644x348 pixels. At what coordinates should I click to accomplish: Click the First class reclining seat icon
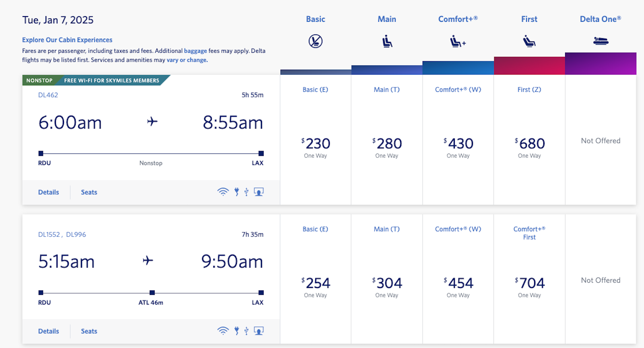click(529, 41)
